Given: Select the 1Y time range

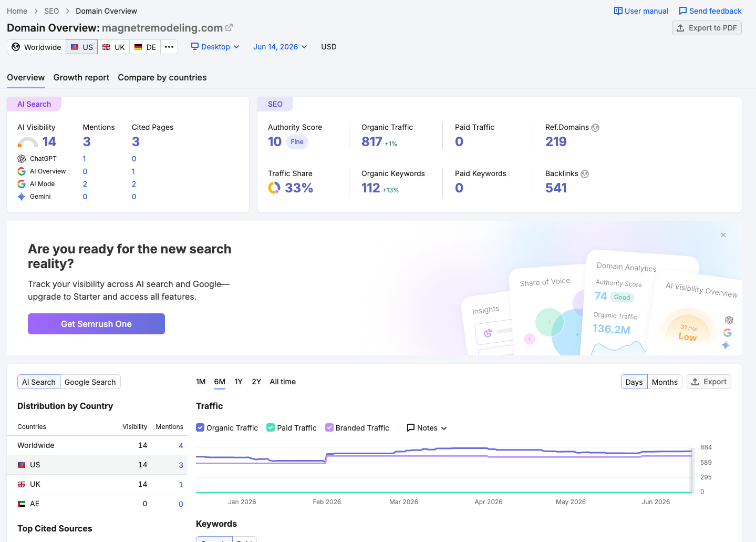Looking at the screenshot, I should (239, 382).
